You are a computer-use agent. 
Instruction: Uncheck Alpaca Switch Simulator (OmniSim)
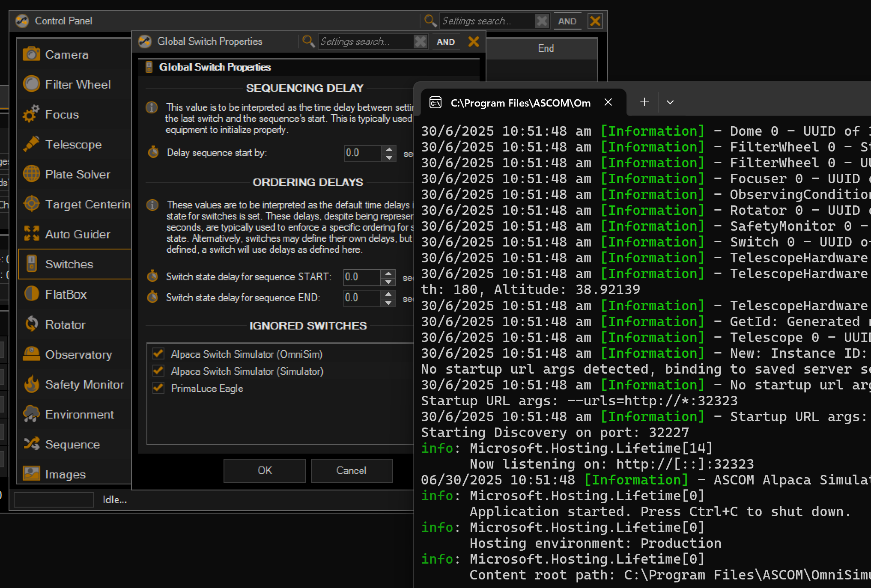click(x=158, y=354)
